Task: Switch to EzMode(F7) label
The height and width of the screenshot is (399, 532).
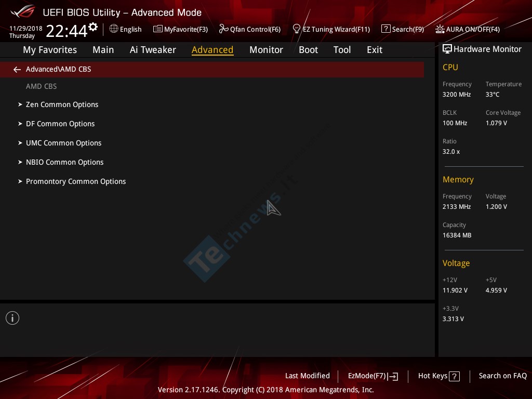Action: click(x=367, y=376)
